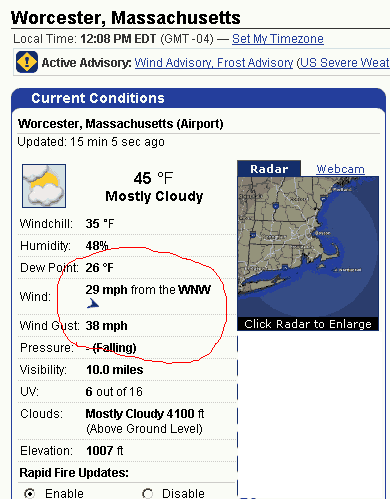Viewport: 390px width, 499px height.
Task: Select the Disable rapid fire updates radio button
Action: pos(147,493)
